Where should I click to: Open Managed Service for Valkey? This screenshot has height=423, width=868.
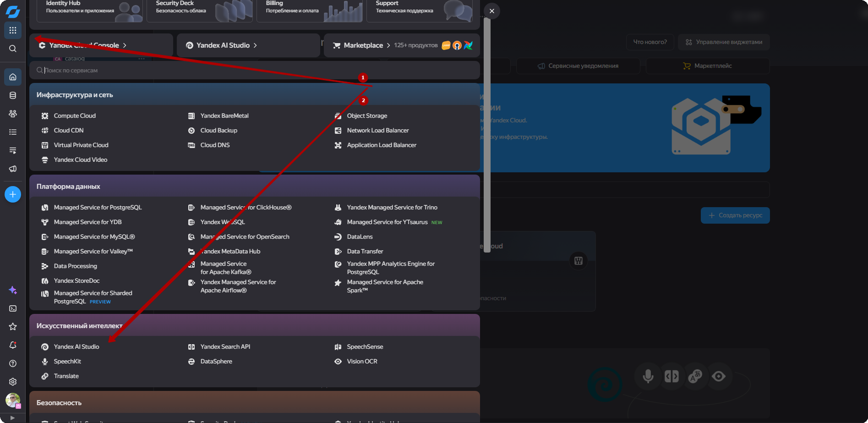pyautogui.click(x=93, y=252)
